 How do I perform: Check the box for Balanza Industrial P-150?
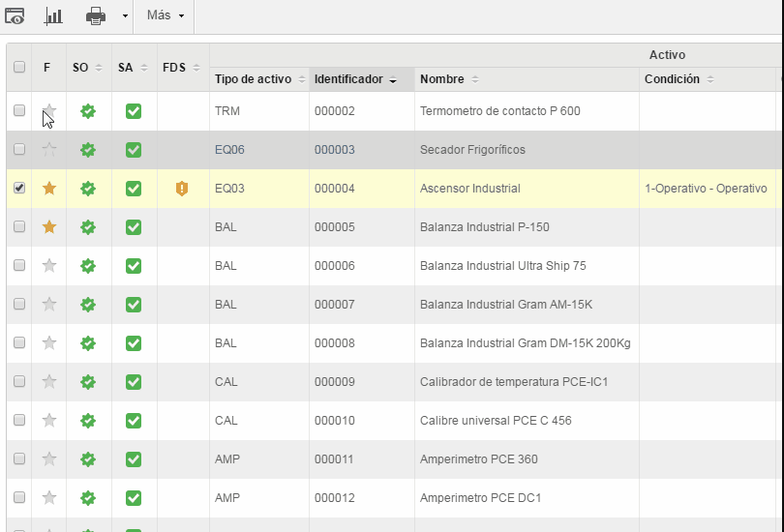19,226
